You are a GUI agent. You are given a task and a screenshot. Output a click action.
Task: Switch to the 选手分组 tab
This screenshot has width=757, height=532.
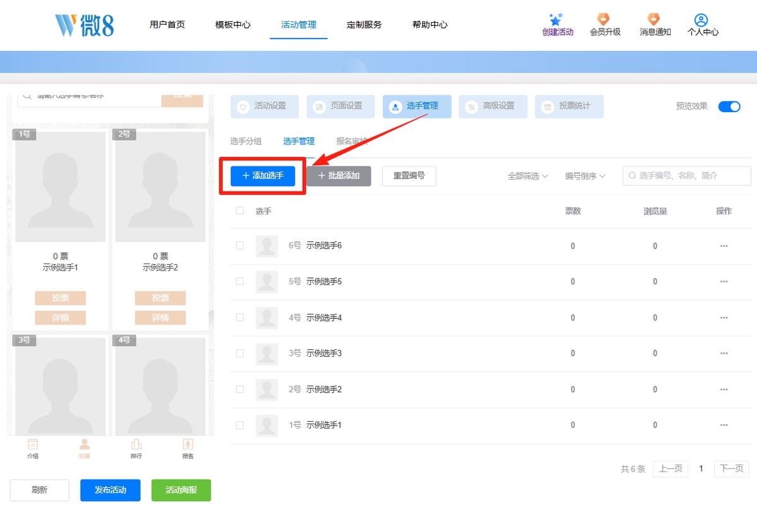click(x=246, y=141)
